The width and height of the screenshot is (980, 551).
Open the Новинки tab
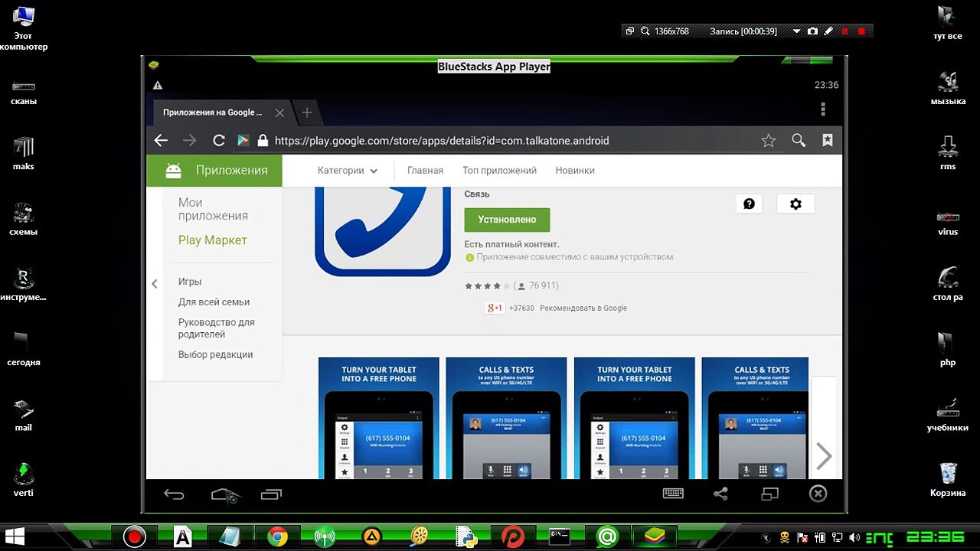pos(575,171)
